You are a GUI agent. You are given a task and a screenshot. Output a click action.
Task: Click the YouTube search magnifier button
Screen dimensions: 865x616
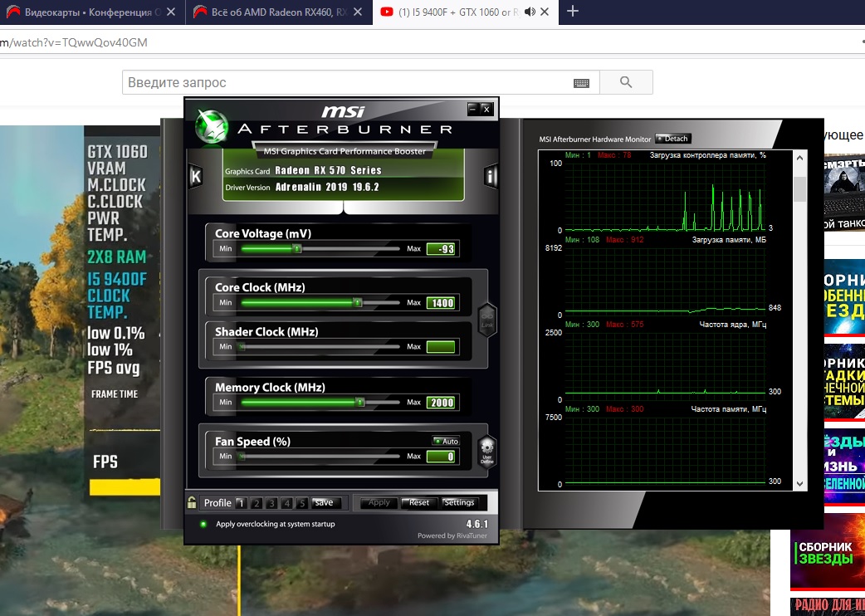[626, 82]
